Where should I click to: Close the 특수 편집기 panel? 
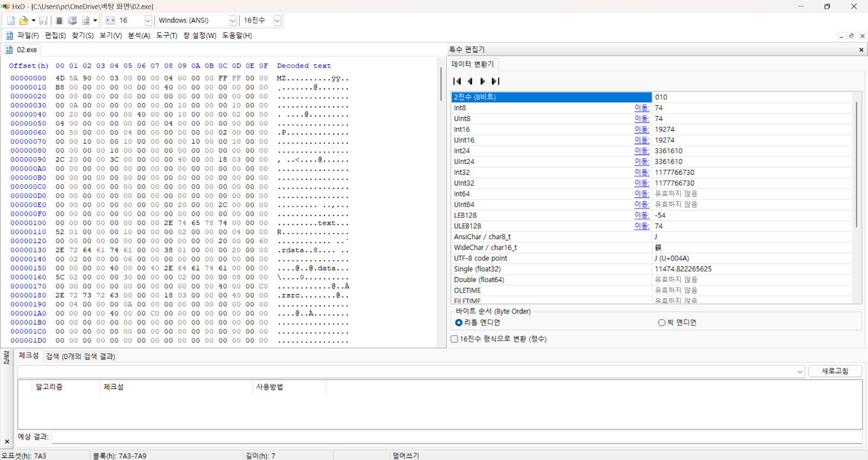[x=861, y=50]
